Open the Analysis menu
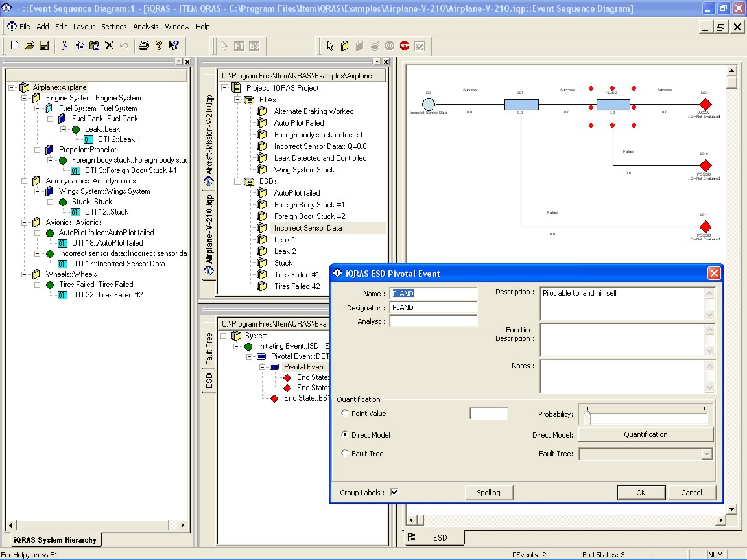The width and height of the screenshot is (747, 560). coord(146,27)
